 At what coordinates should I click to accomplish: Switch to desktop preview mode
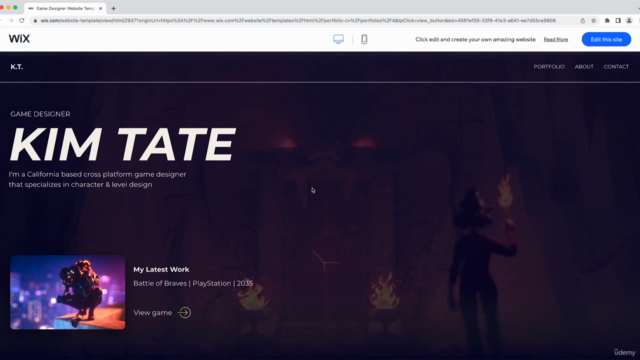[338, 39]
